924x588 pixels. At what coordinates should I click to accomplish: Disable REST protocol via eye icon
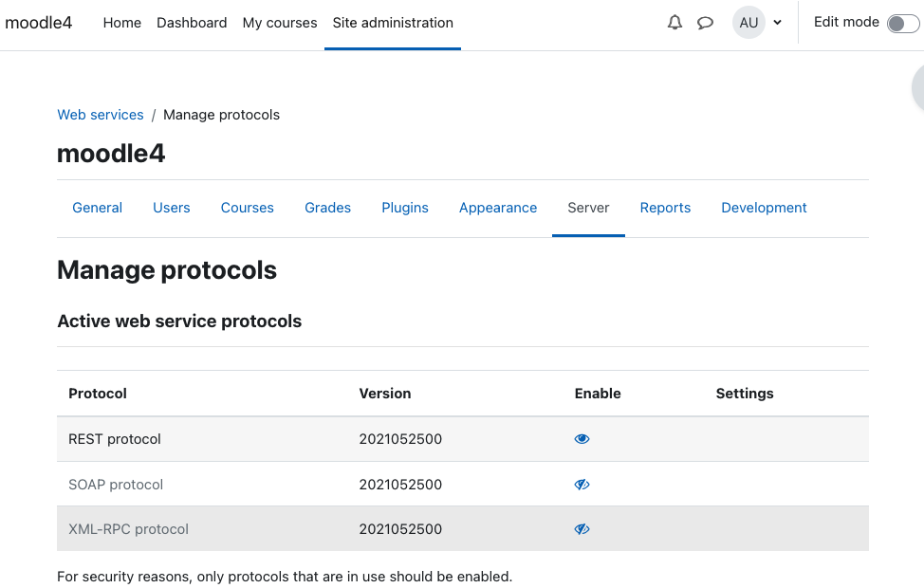(582, 439)
